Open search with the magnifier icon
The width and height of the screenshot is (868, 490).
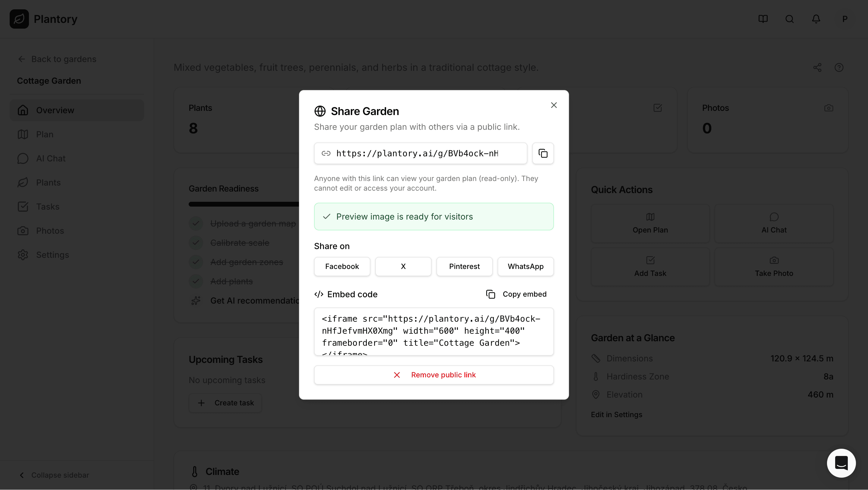point(790,19)
